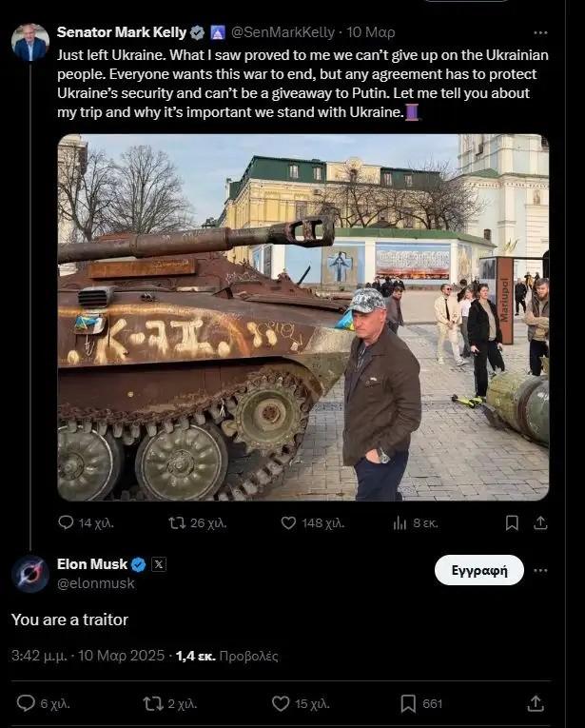Bookmark Elon Musk's tweet with 661 saves
The height and width of the screenshot is (728, 585).
point(420,704)
